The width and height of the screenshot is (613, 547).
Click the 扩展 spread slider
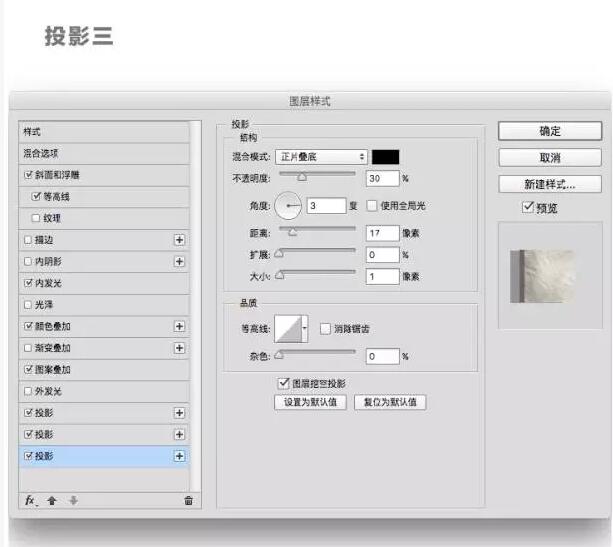coord(315,252)
